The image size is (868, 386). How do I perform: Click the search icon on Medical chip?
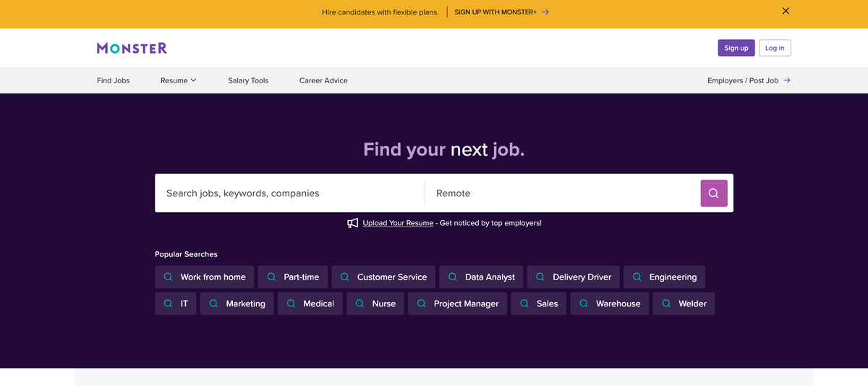[291, 303]
